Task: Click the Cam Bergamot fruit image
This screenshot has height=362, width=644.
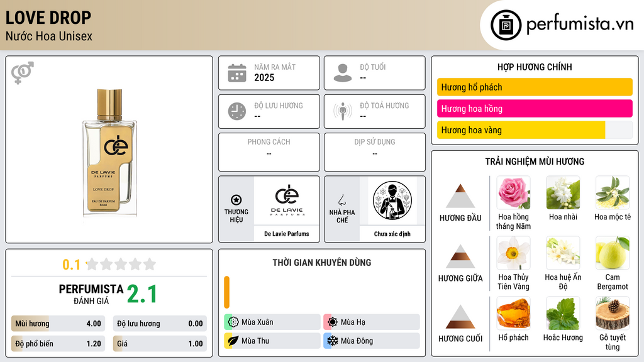Action: tap(613, 253)
